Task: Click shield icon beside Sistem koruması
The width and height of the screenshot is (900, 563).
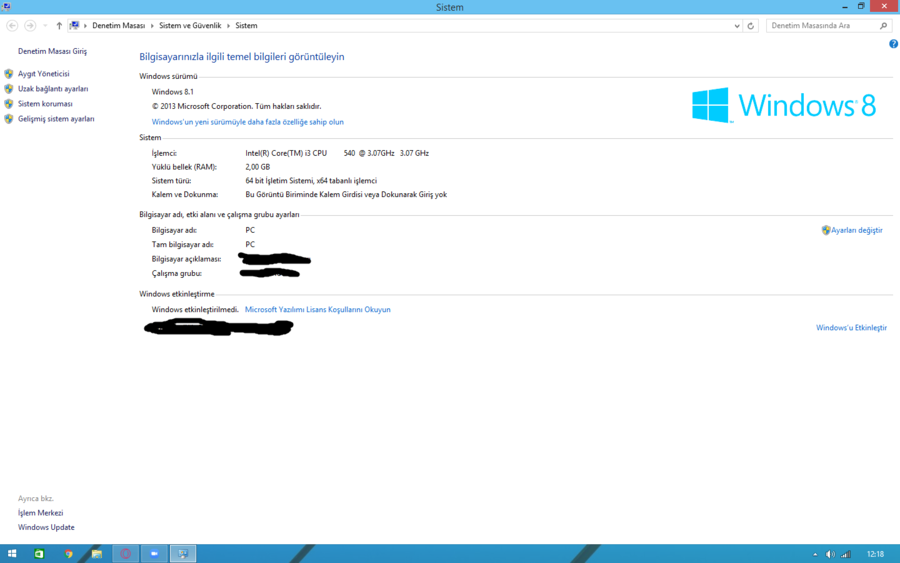Action: click(x=9, y=103)
